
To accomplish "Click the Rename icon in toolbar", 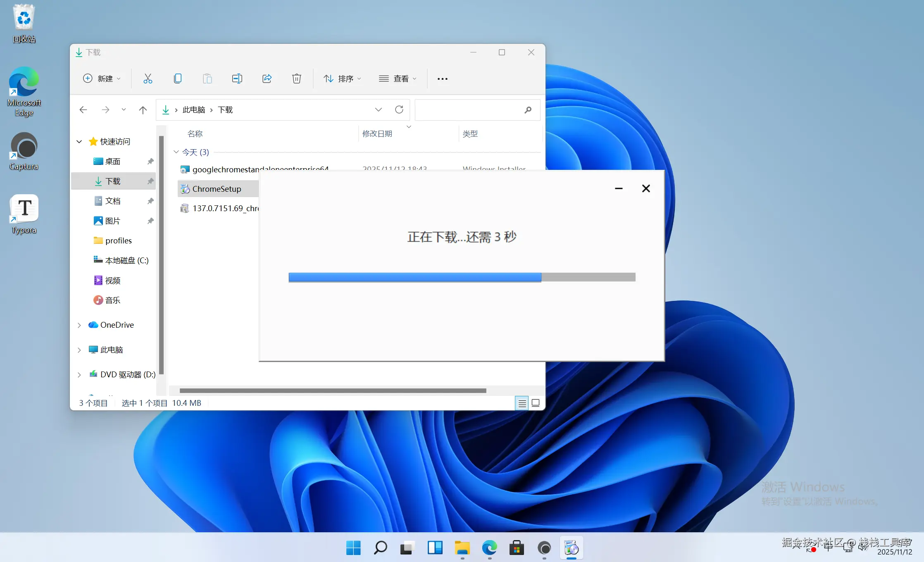I will 237,79.
